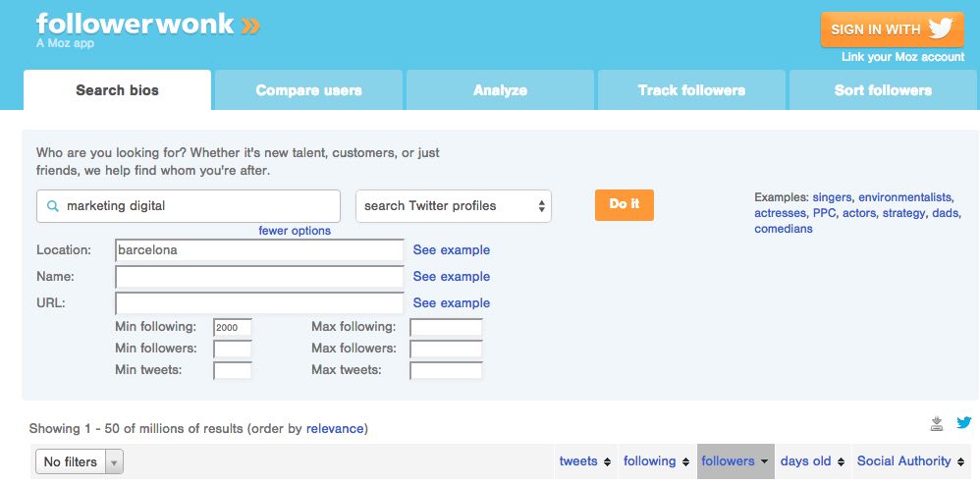The width and height of the screenshot is (980, 486).
Task: Collapse search with fewer options link
Action: 295,231
